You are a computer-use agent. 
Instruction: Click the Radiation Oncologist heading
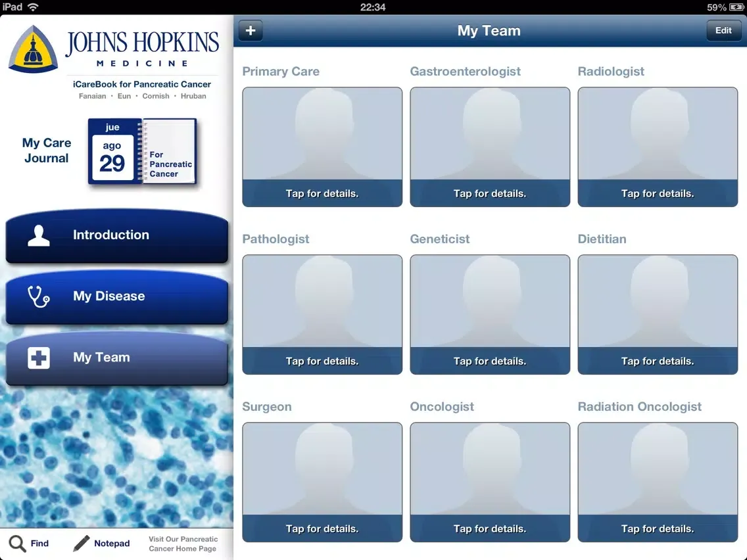point(639,407)
